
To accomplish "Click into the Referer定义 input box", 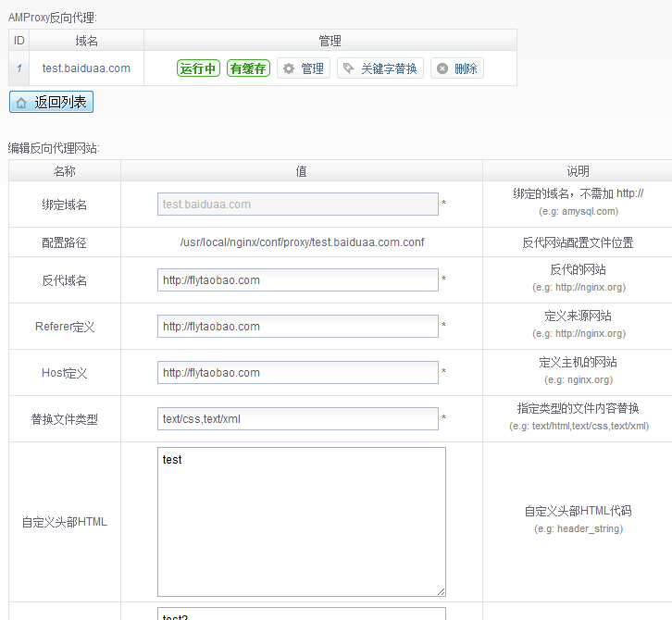I will coord(297,326).
